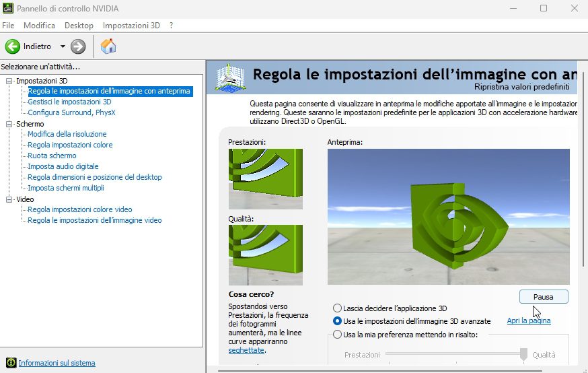Open the Impostazioni 3D menu
588x373 pixels.
pyautogui.click(x=131, y=25)
